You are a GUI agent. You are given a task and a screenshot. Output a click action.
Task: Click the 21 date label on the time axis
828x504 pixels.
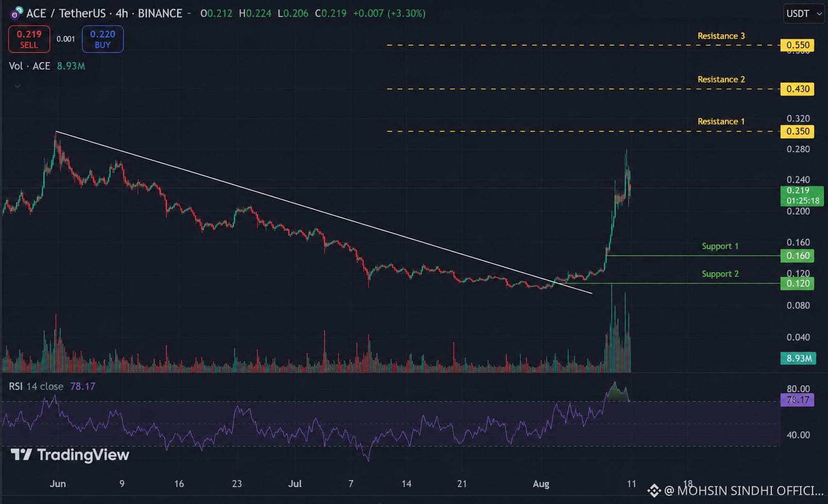462,484
